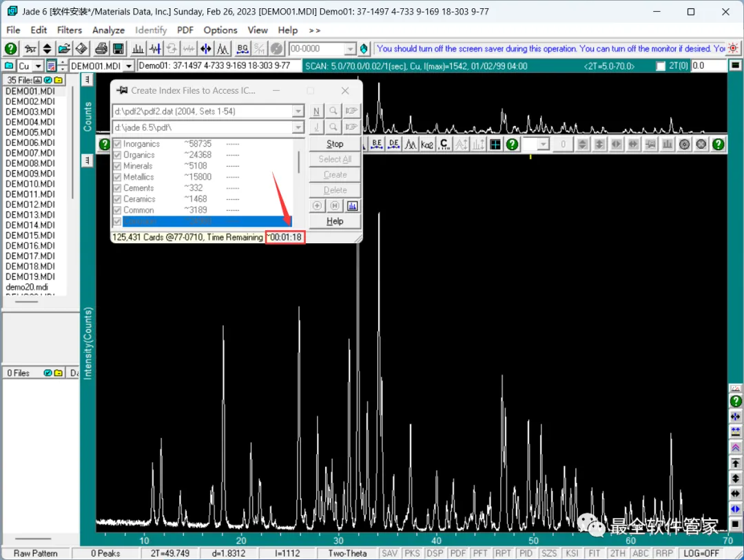Click the BG background removal icon
The image size is (744, 560).
click(x=242, y=48)
